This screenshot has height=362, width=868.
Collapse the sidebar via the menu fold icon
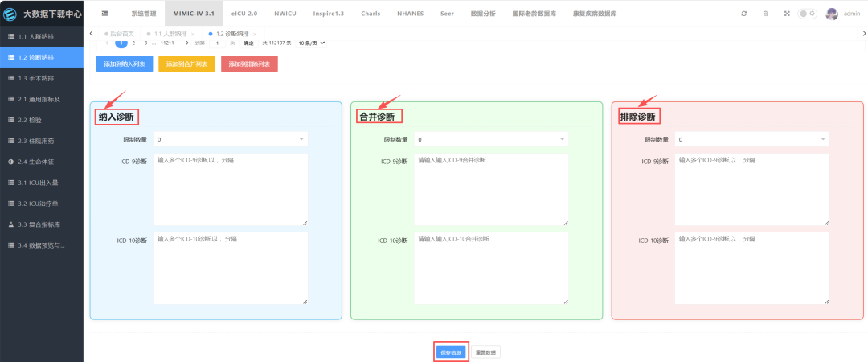[x=105, y=14]
